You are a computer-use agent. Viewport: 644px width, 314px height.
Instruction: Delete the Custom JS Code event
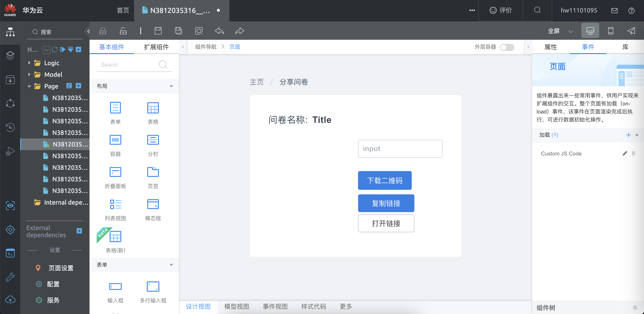633,153
